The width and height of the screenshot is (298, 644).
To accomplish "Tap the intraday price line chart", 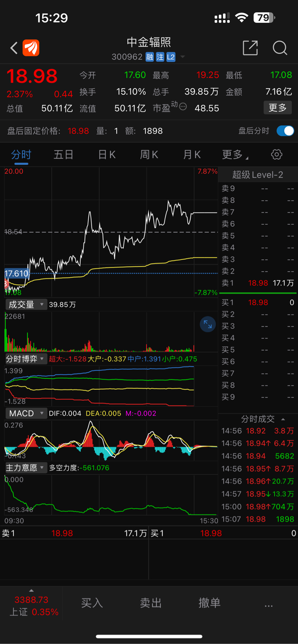I will [x=111, y=232].
